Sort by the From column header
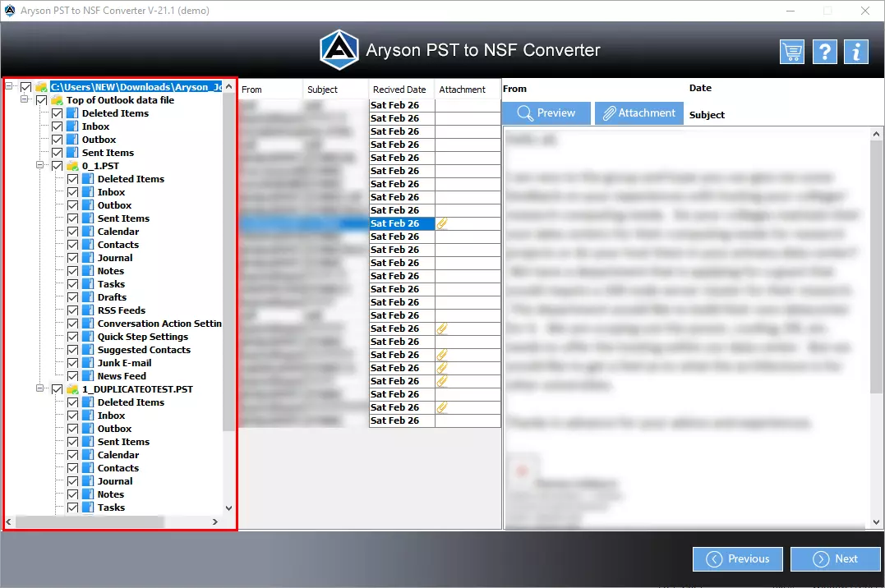 coord(270,90)
